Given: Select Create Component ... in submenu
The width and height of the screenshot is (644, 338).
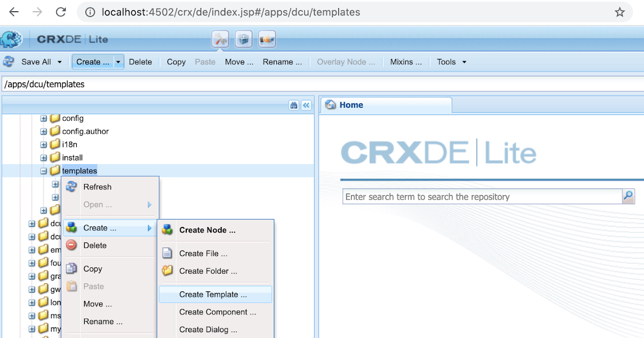Looking at the screenshot, I should pos(215,312).
